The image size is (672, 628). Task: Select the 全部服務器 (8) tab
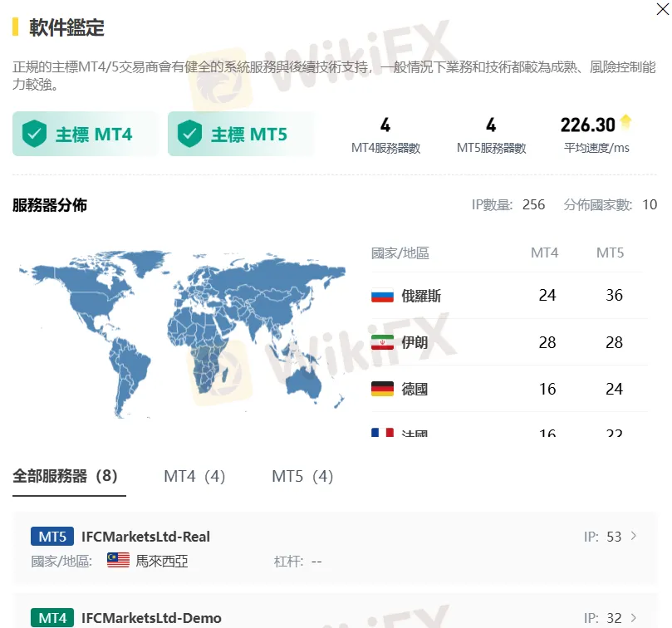click(x=65, y=476)
